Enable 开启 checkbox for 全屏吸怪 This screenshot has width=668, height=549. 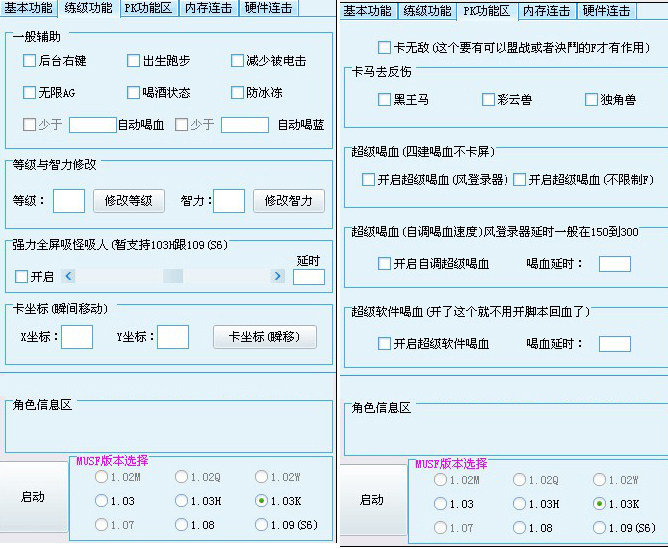click(x=21, y=276)
